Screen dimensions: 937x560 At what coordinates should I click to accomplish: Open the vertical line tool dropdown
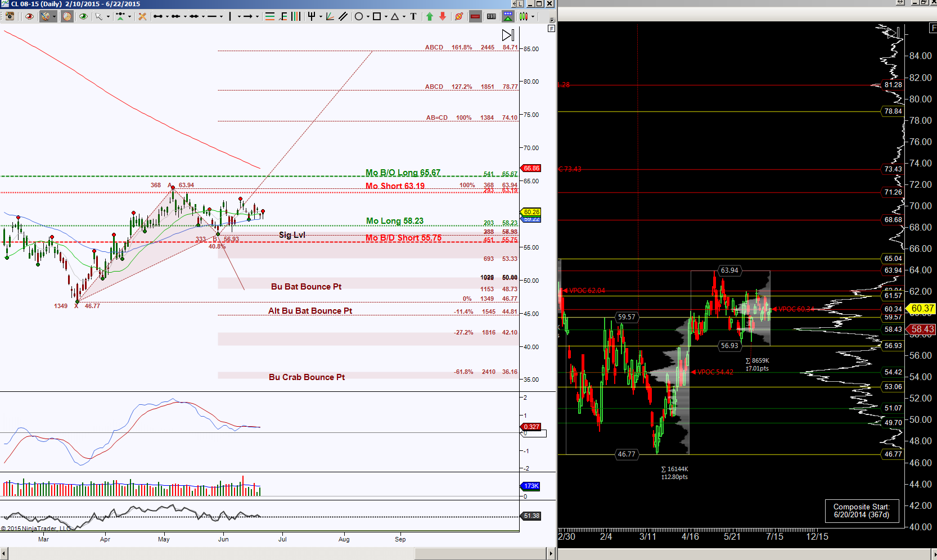[239, 16]
